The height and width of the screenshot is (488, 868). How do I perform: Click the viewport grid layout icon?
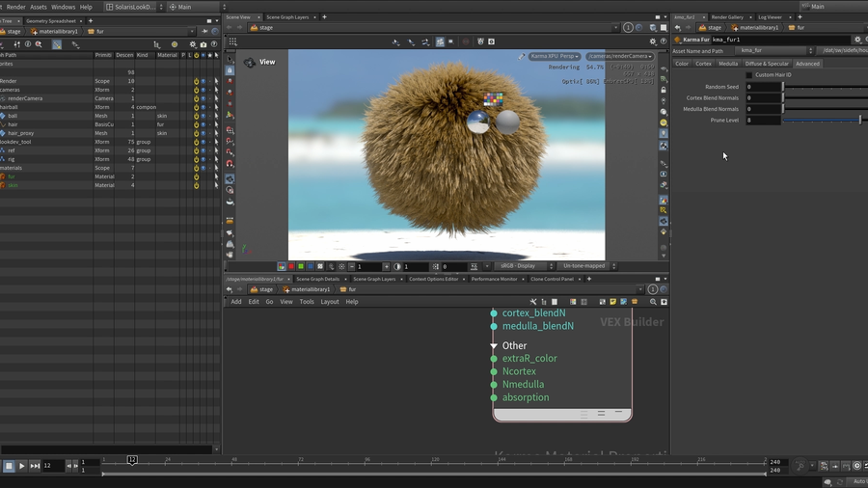tap(232, 41)
